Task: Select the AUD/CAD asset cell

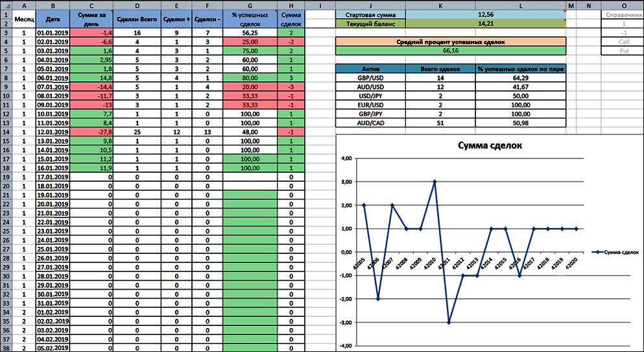Action: 370,122
